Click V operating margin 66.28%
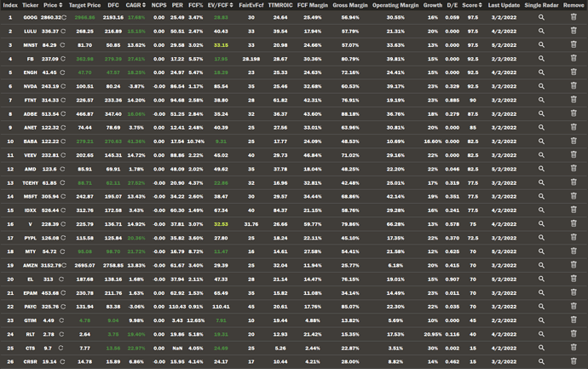Image resolution: width=588 pixels, height=369 pixels. (395, 224)
